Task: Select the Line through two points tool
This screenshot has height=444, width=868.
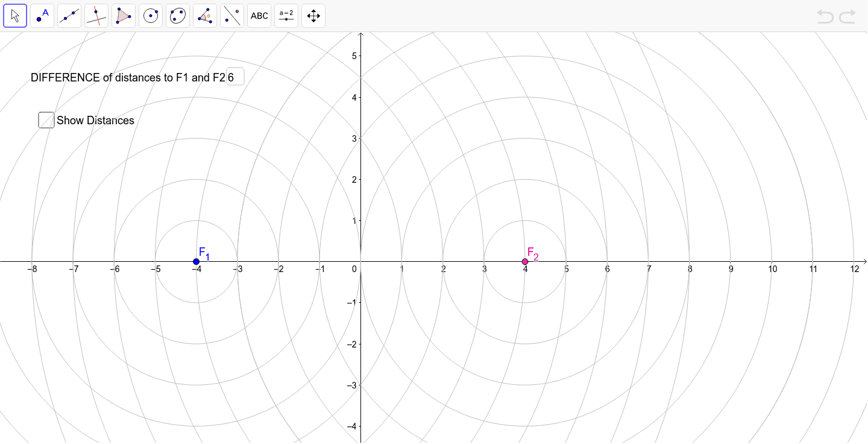Action: 69,16
